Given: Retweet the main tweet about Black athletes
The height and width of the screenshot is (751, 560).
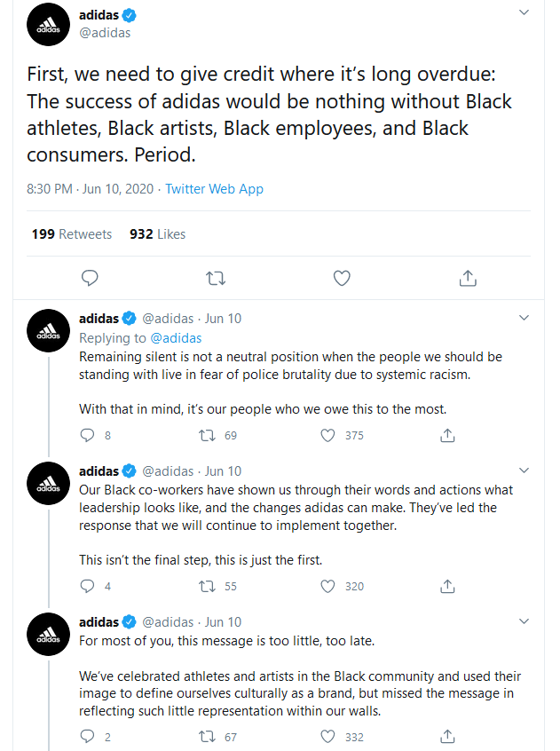Looking at the screenshot, I should pyautogui.click(x=216, y=278).
